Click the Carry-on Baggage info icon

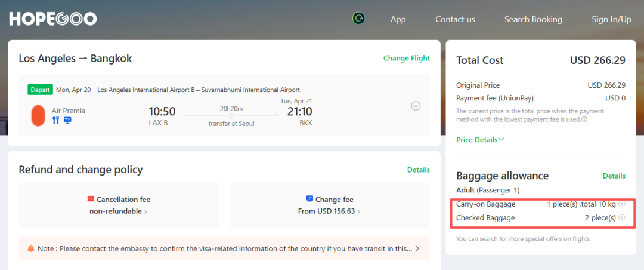click(622, 204)
